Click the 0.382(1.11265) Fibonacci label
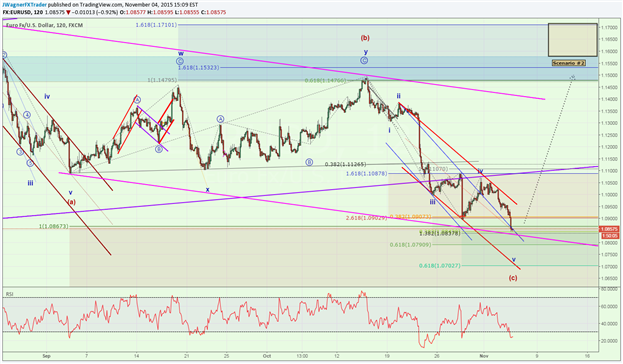This screenshot has height=364, width=623. tap(345, 164)
